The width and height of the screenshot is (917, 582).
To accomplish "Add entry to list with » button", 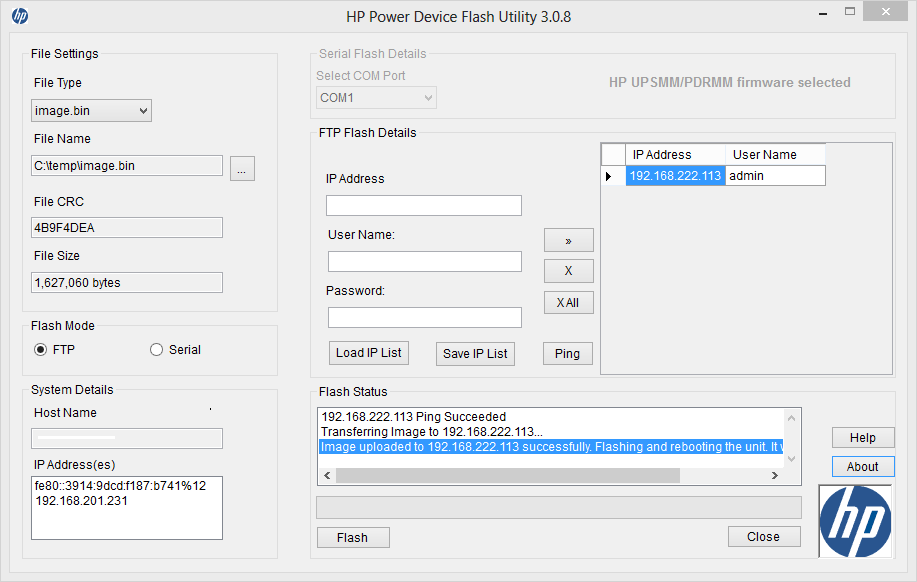I will tap(568, 240).
